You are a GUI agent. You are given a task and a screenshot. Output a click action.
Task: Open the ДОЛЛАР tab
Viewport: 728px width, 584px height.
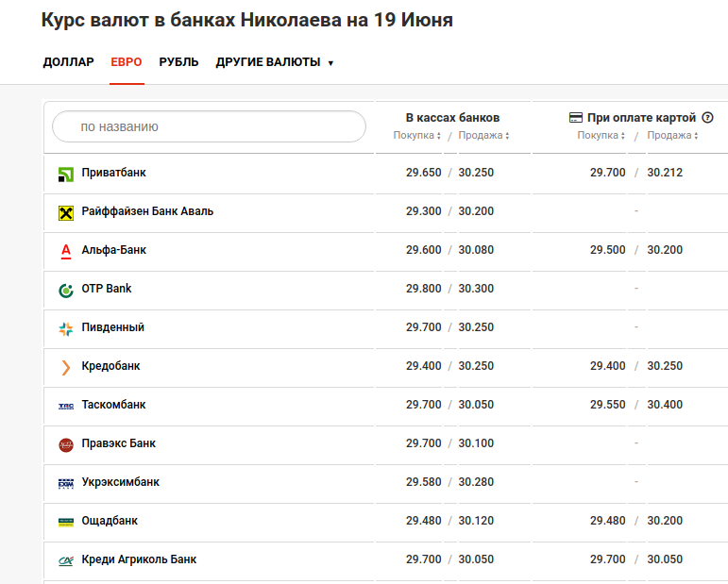click(68, 61)
